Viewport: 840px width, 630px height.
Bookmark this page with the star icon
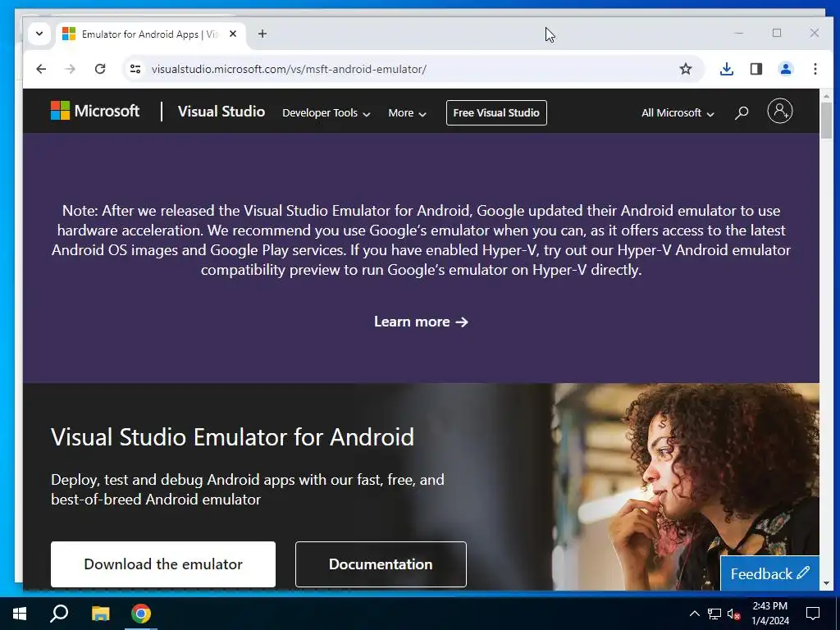pyautogui.click(x=686, y=69)
